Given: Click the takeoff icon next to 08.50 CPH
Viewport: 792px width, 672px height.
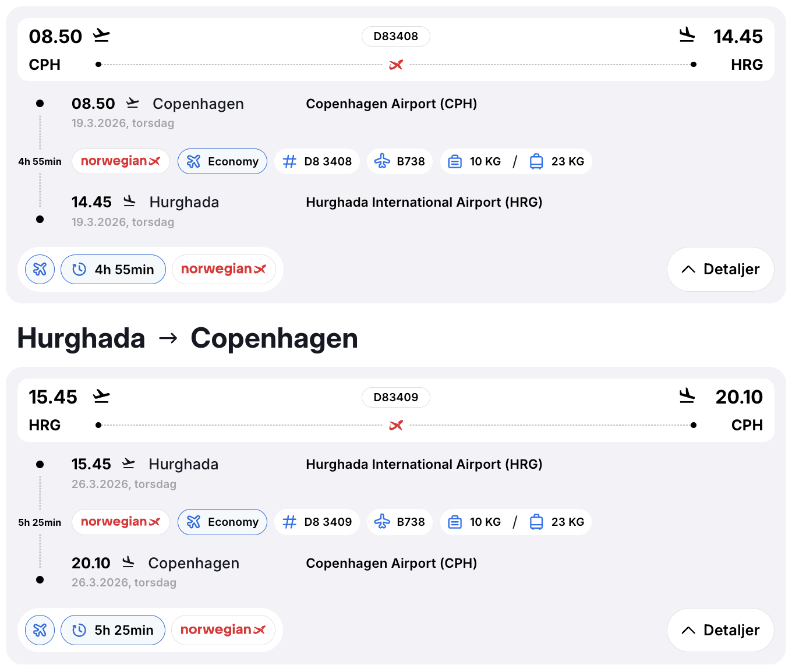Looking at the screenshot, I should point(102,36).
